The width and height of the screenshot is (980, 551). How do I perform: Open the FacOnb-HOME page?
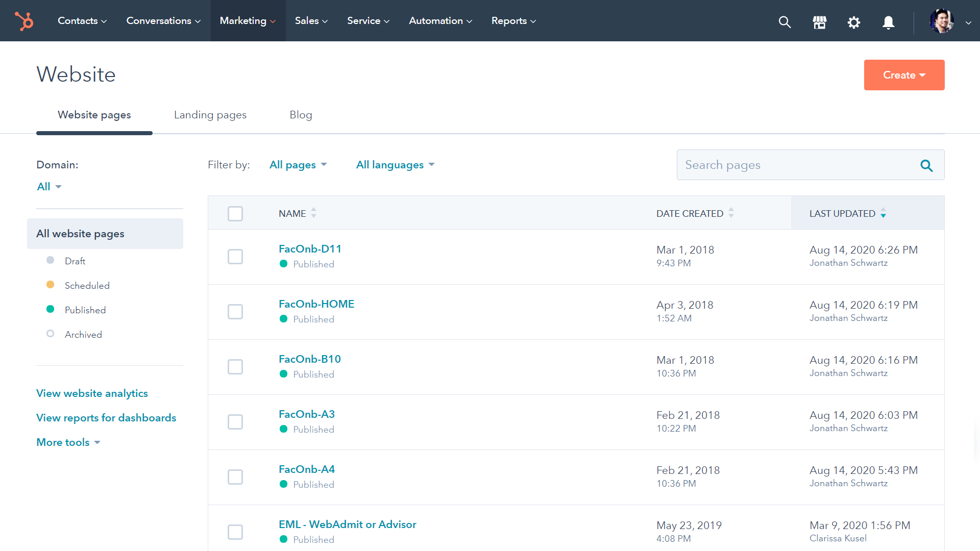coord(316,304)
